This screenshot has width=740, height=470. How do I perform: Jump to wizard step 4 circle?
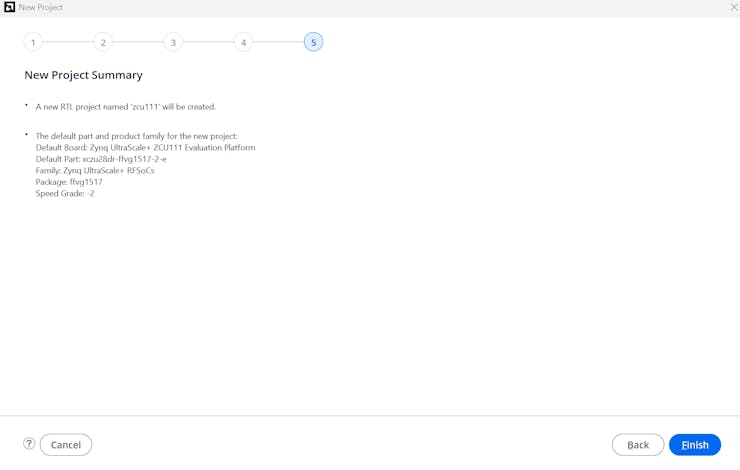point(244,42)
